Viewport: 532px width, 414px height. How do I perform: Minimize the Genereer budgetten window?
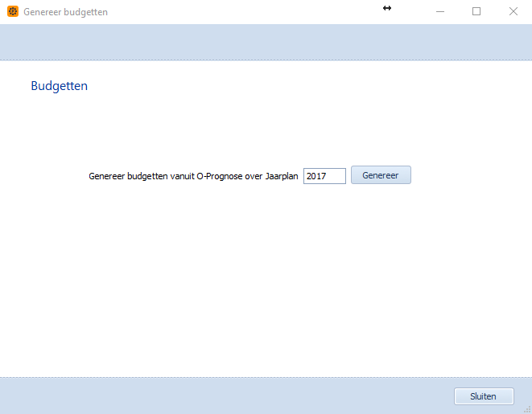click(440, 11)
